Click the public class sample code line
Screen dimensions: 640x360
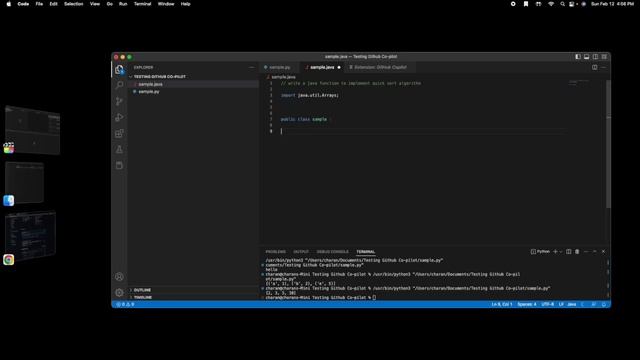304,120
